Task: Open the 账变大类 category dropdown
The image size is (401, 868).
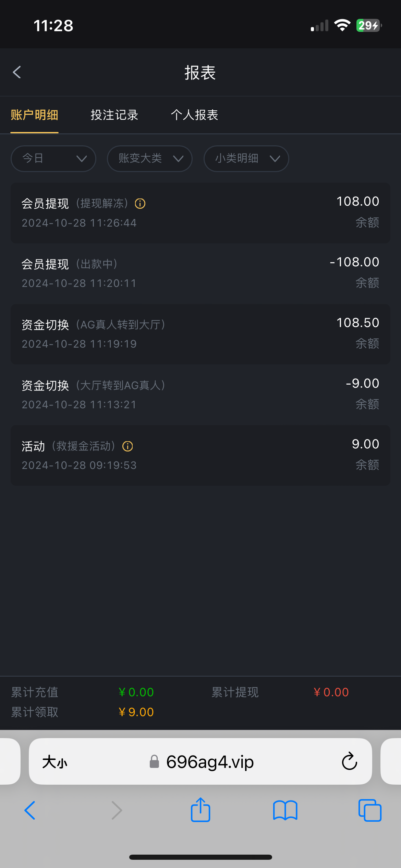Action: (150, 158)
